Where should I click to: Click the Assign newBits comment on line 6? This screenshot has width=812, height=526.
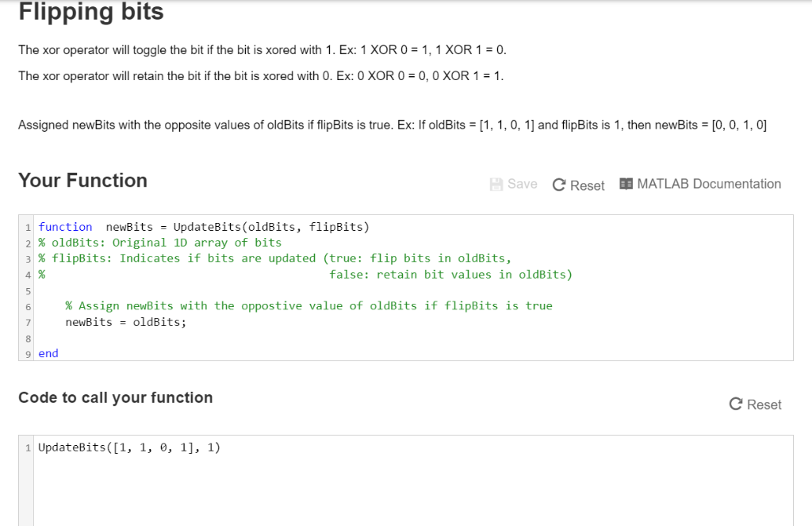click(308, 305)
